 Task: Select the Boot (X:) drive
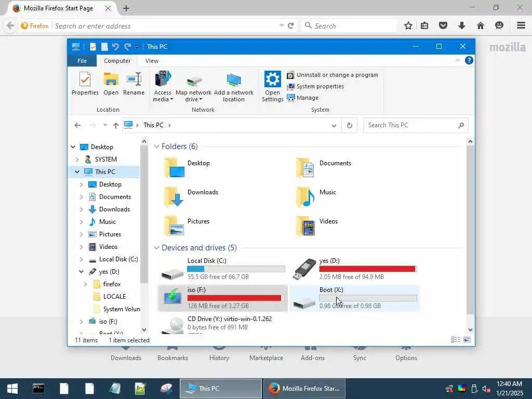pos(354,298)
